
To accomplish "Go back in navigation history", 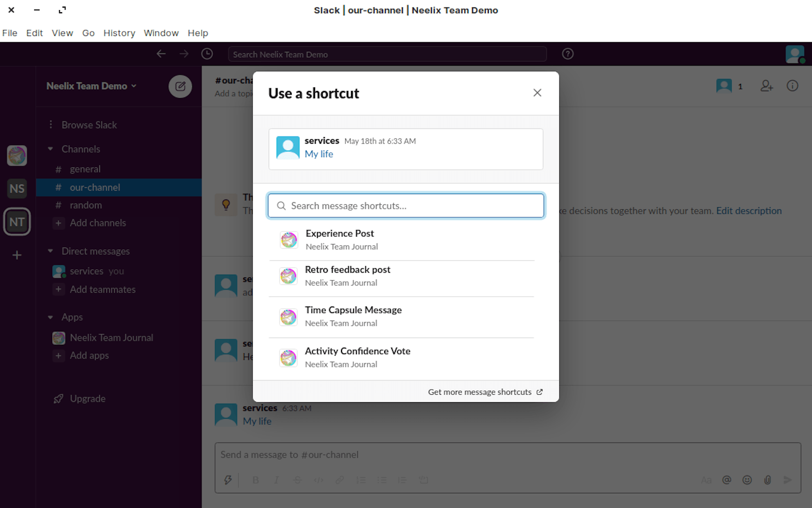I will [161, 54].
